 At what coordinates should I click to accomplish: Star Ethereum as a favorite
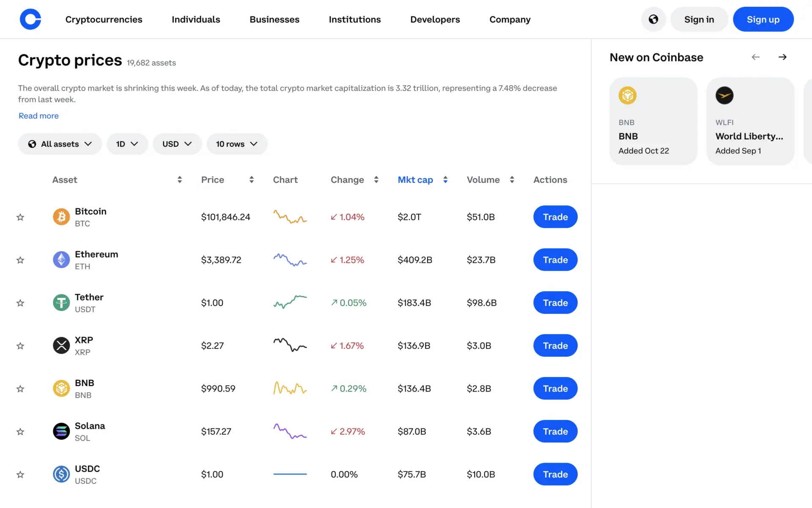coord(20,260)
